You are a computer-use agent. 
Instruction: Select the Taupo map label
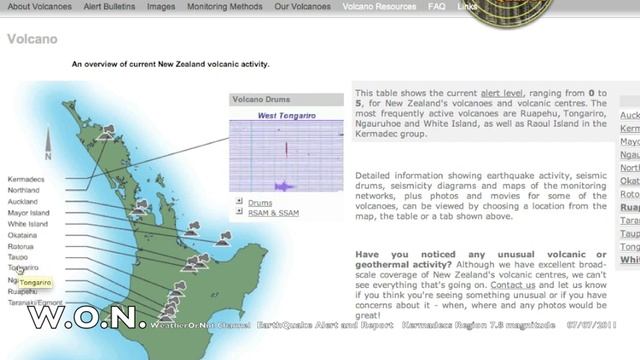(x=18, y=257)
